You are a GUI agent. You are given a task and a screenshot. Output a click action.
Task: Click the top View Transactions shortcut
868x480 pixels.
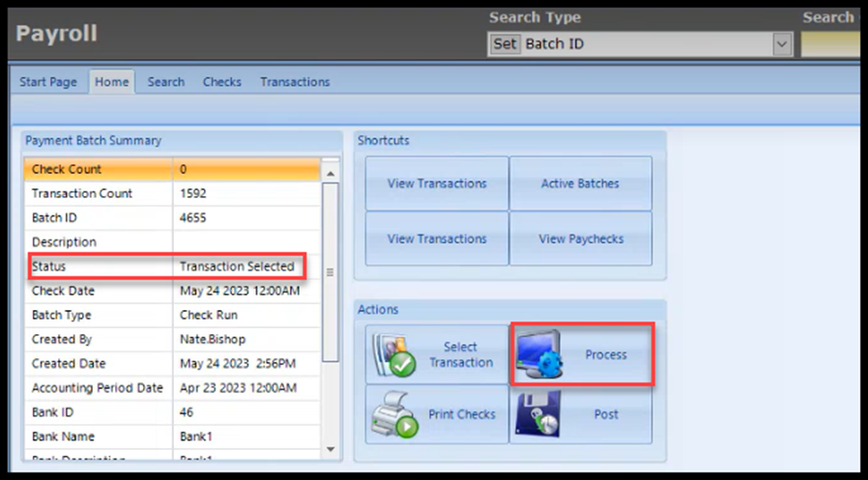[x=437, y=184]
